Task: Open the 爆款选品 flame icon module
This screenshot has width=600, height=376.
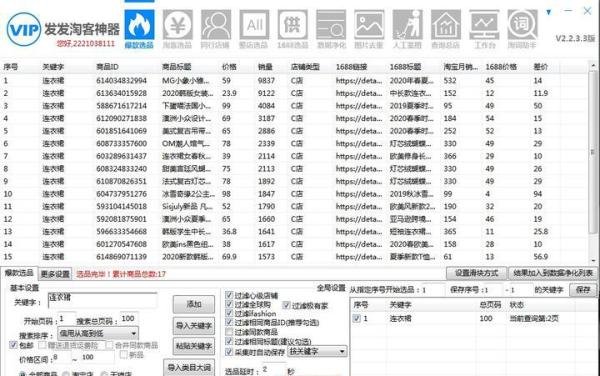Action: [139, 29]
